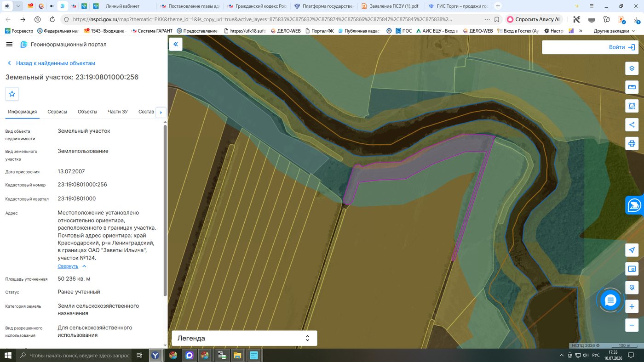Switch to the Сервисы tab

(57, 112)
